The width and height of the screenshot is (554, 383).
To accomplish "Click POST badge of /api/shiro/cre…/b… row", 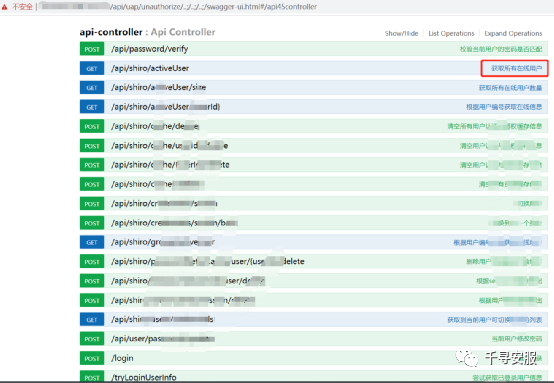I will pos(92,223).
